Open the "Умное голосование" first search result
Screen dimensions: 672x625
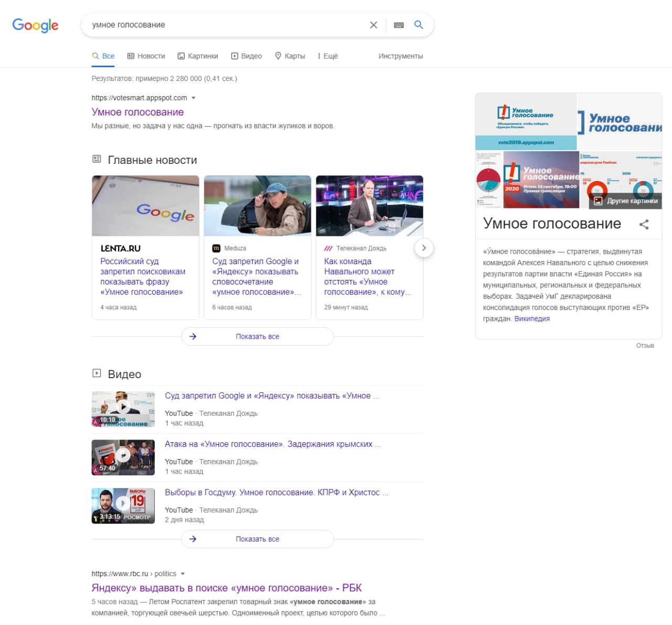click(138, 112)
